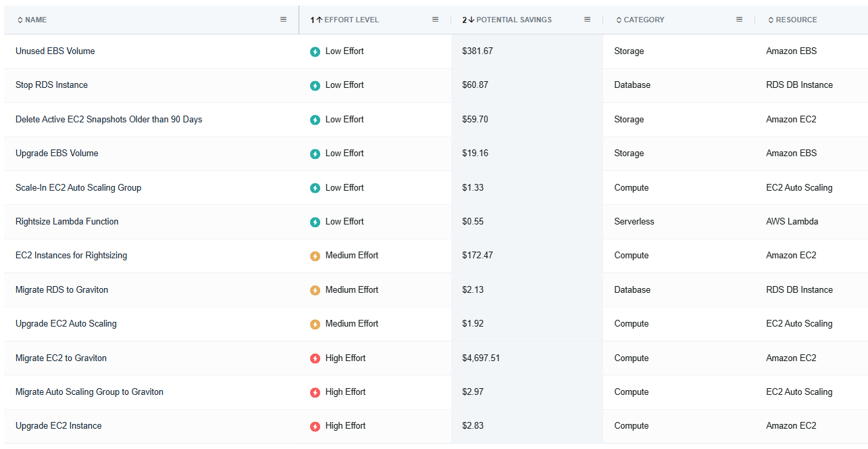
Task: Select the Rightsize Lambda Function row
Action: [436, 222]
